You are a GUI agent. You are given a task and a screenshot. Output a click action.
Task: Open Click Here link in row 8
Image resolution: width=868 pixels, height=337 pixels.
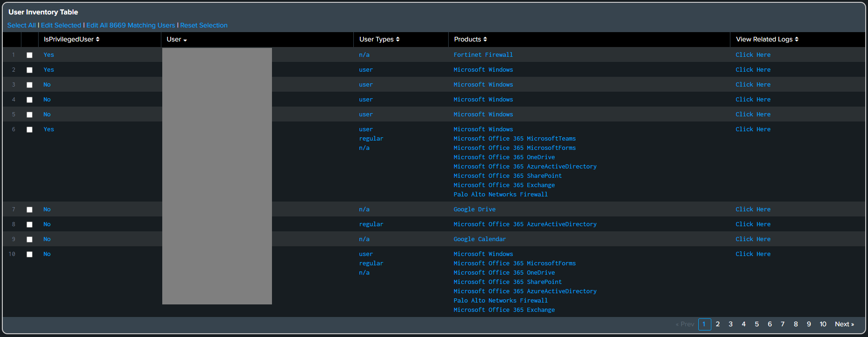click(x=753, y=224)
